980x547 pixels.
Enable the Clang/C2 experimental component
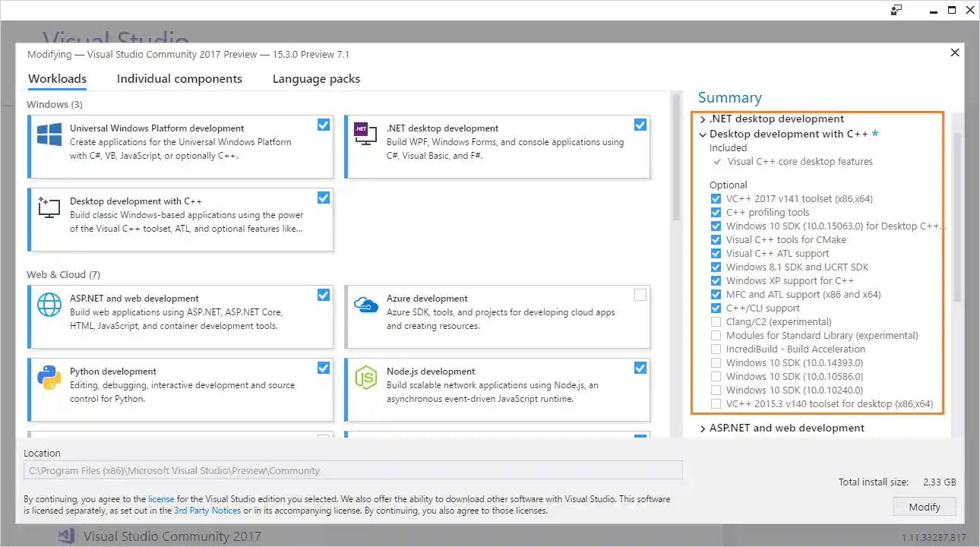[x=715, y=321]
